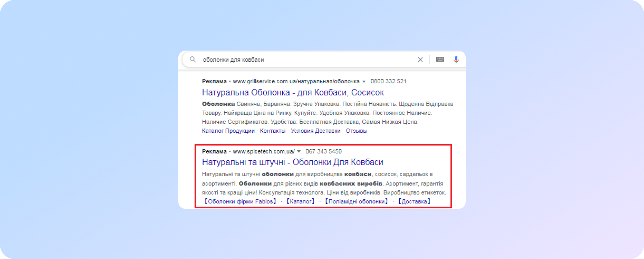The image size is (644, 259).
Task: Open the Каталог Продукции sitelink
Action: click(x=228, y=131)
